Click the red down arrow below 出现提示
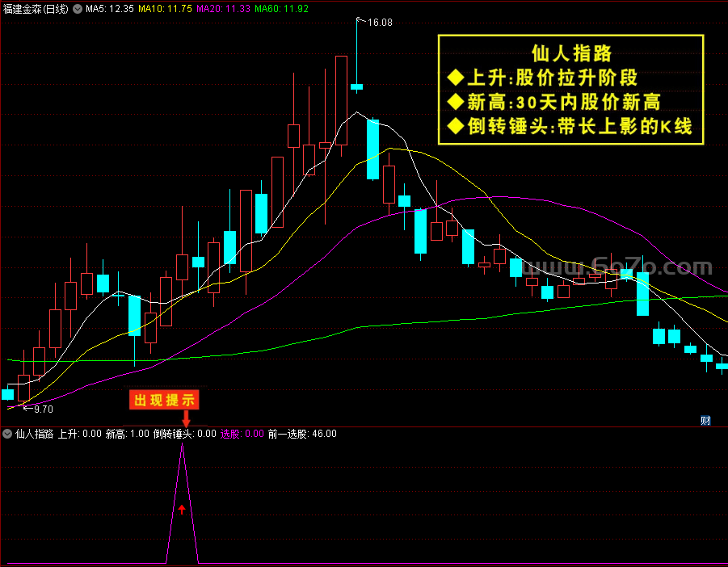 click(x=186, y=418)
